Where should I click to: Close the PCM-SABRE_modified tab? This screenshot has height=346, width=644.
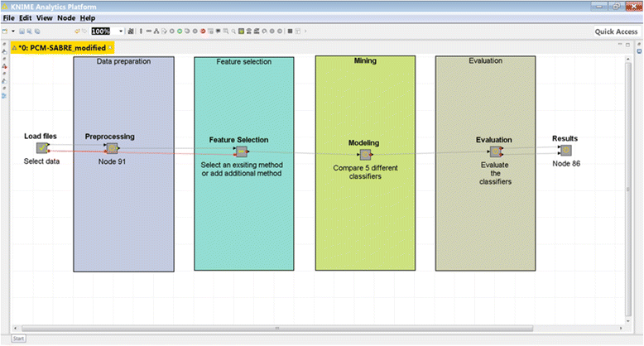pyautogui.click(x=110, y=48)
